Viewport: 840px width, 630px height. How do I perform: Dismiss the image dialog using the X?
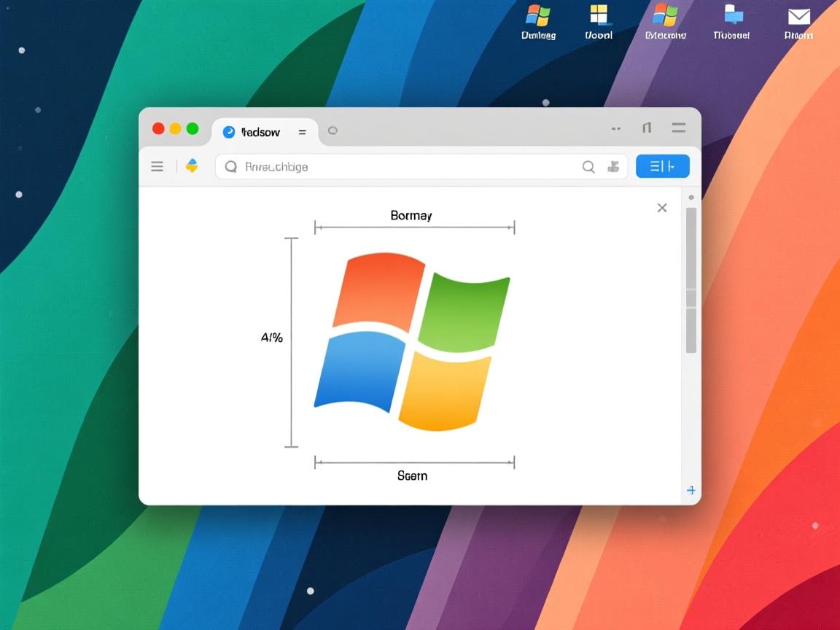(x=662, y=208)
